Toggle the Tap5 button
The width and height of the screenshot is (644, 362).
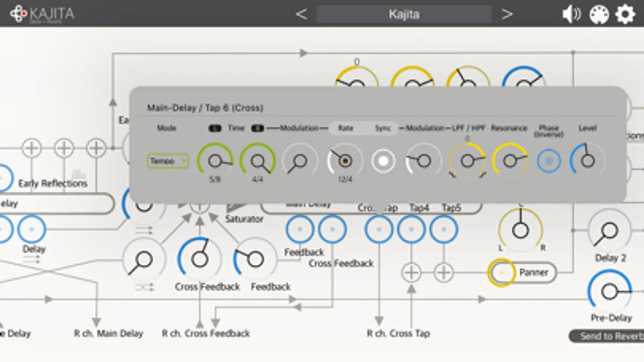pos(443,229)
